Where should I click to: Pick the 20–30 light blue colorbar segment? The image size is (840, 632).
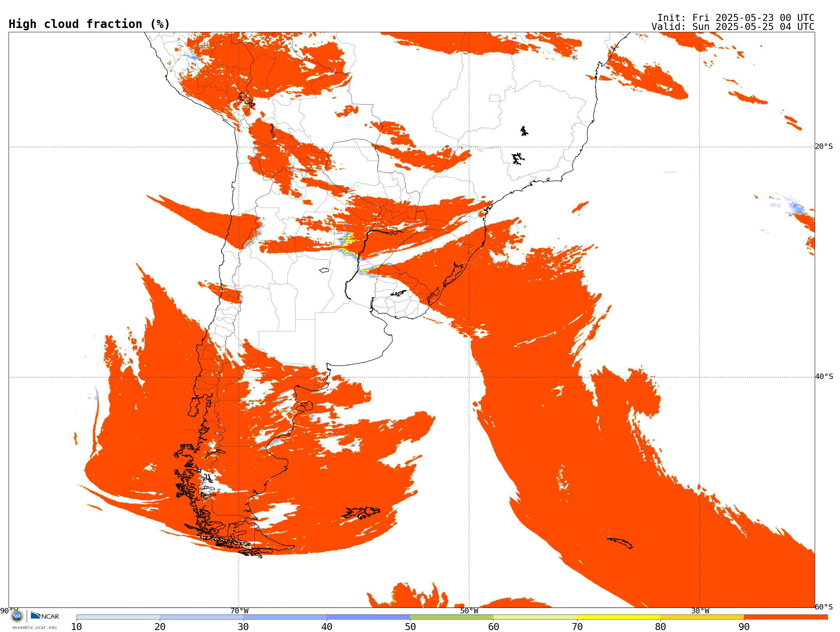(x=201, y=617)
